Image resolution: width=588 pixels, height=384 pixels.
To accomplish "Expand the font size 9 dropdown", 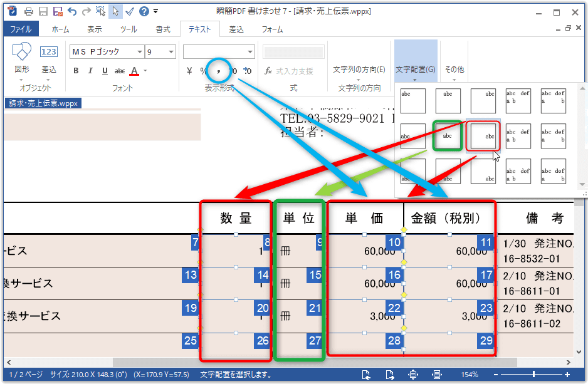I will coord(171,52).
